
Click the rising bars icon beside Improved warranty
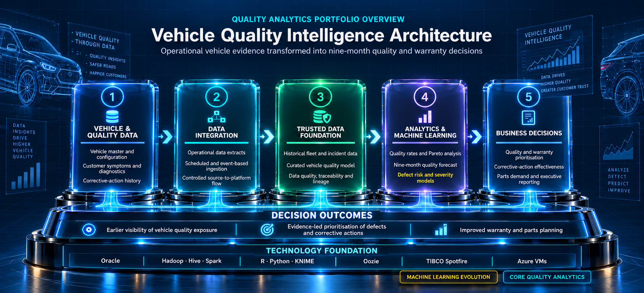[x=441, y=230]
